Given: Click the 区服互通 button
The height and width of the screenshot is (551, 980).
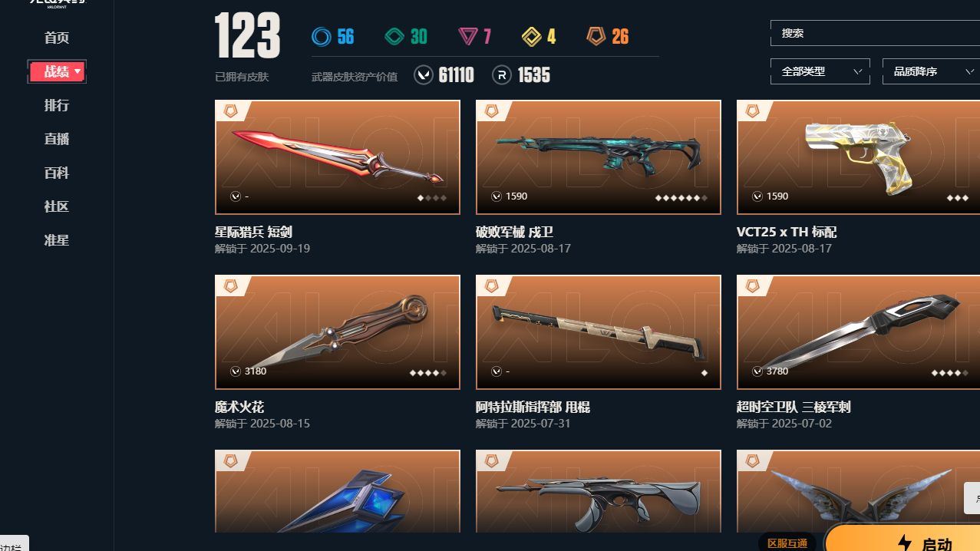Looking at the screenshot, I should point(787,543).
